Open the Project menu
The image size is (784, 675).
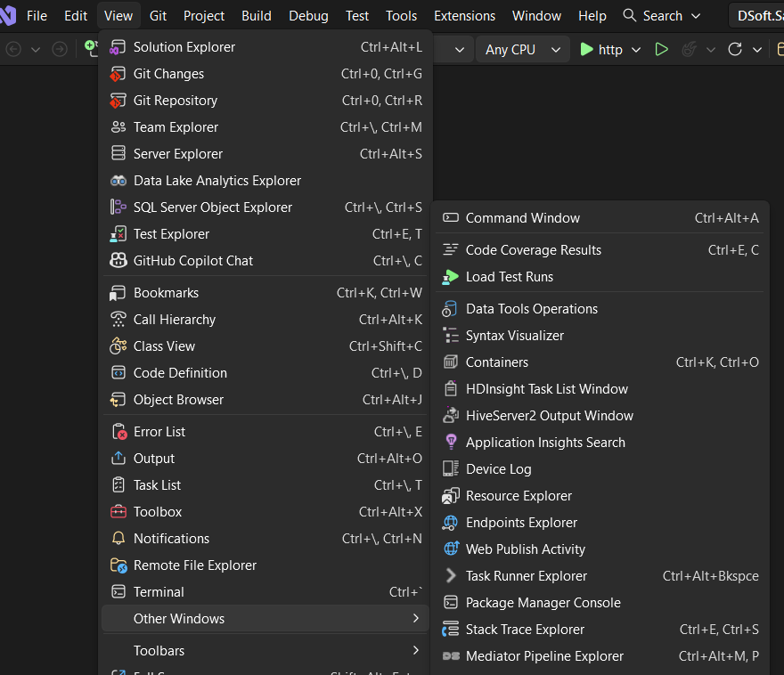(204, 16)
